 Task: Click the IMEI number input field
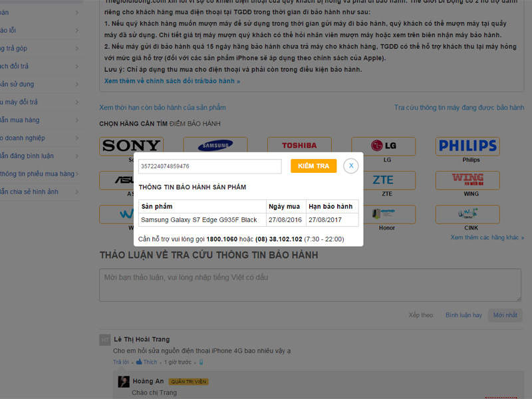tap(209, 166)
